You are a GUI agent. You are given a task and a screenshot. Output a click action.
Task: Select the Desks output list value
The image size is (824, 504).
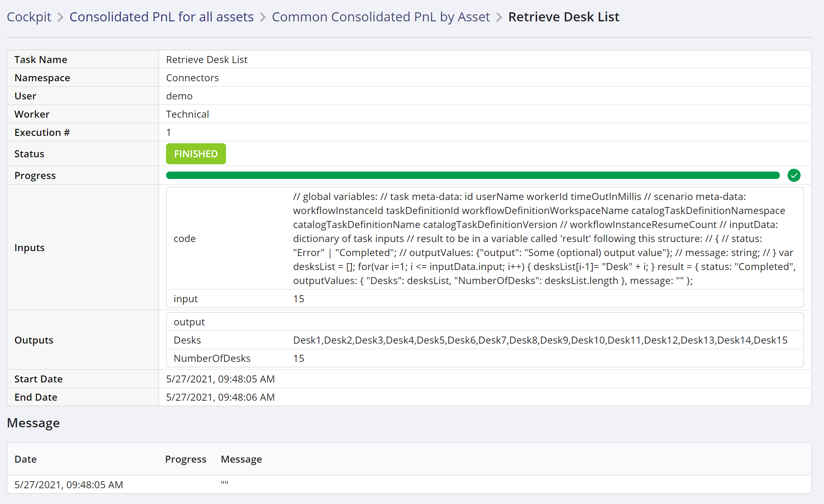(540, 340)
